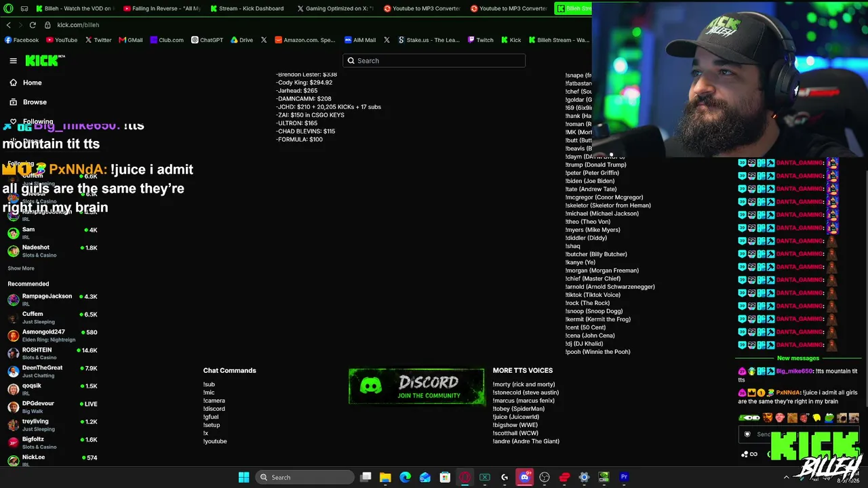Click the browser address bar showing kick.com/billeh
The width and height of the screenshot is (868, 488).
click(78, 25)
